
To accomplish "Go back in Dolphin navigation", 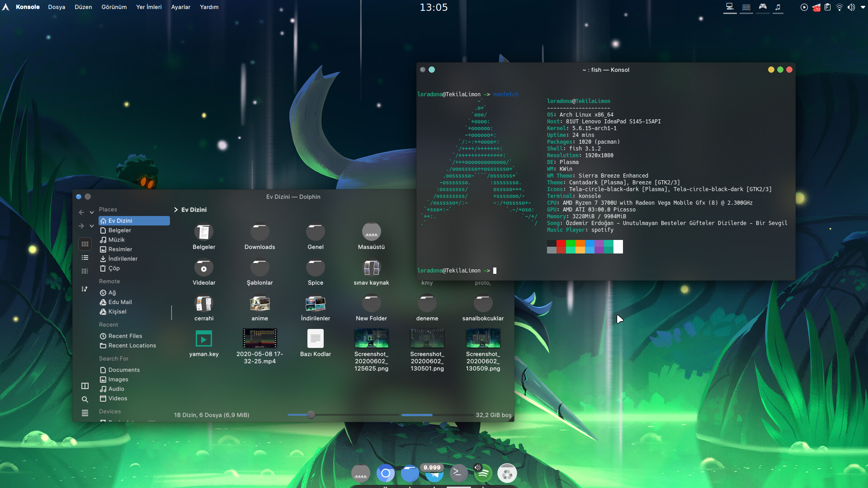I will pos(81,212).
